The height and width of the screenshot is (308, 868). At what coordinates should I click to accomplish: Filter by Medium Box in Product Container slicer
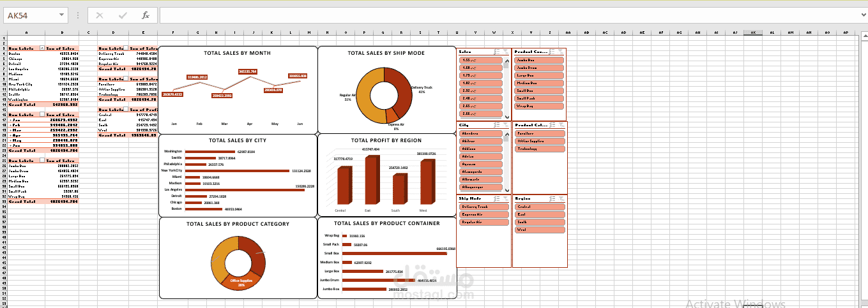point(539,83)
